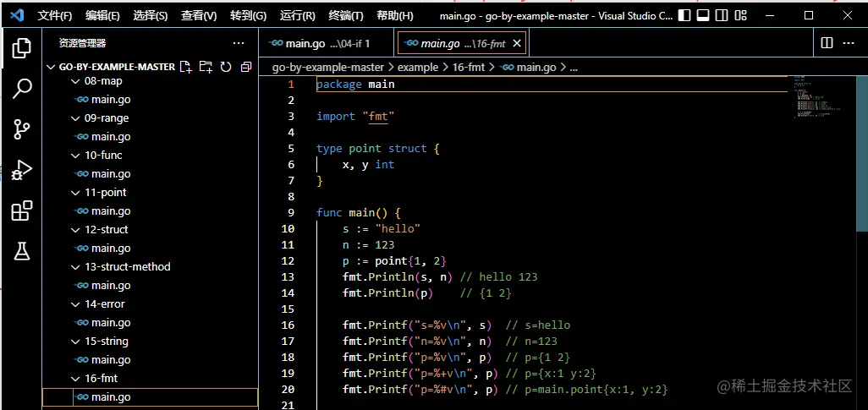Open the 终端(T) menu
The height and width of the screenshot is (410, 868).
click(345, 16)
